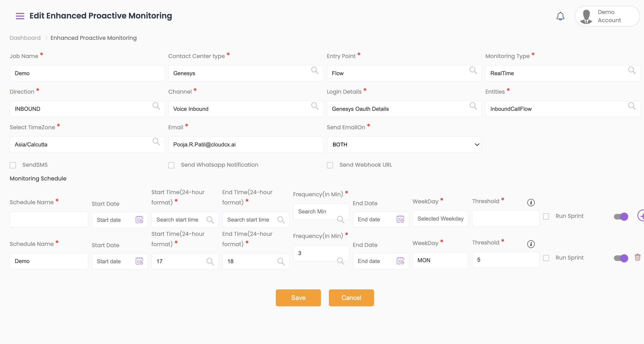Click Threshold info icon in first row
The width and height of the screenshot is (644, 344).
coord(531,203)
